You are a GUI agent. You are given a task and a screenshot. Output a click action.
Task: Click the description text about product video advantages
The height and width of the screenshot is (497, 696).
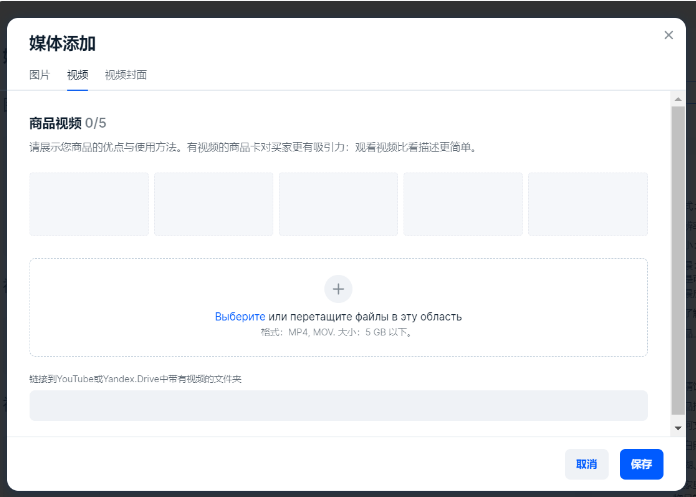pyautogui.click(x=254, y=147)
